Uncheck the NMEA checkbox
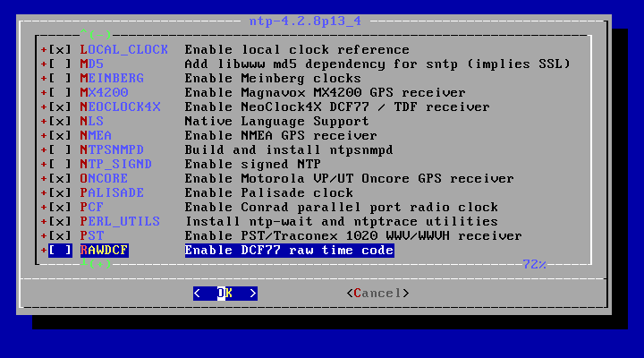Image resolution: width=644 pixels, height=358 pixels. point(61,136)
